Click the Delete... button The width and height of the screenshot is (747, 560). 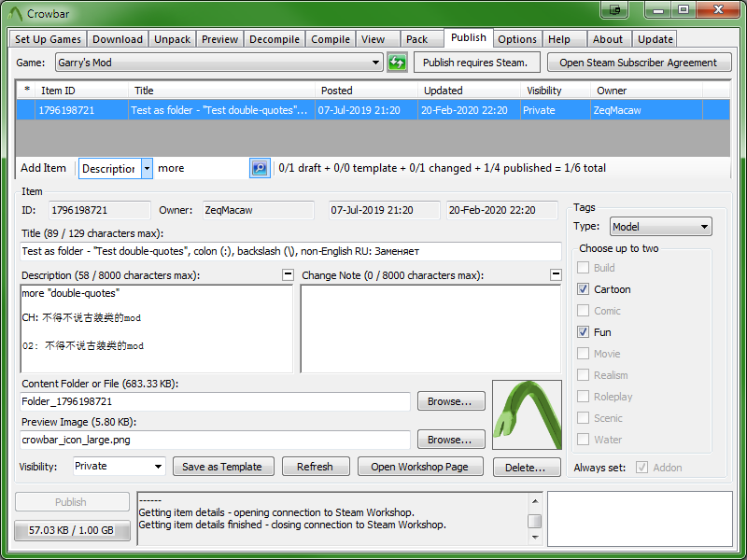[526, 468]
